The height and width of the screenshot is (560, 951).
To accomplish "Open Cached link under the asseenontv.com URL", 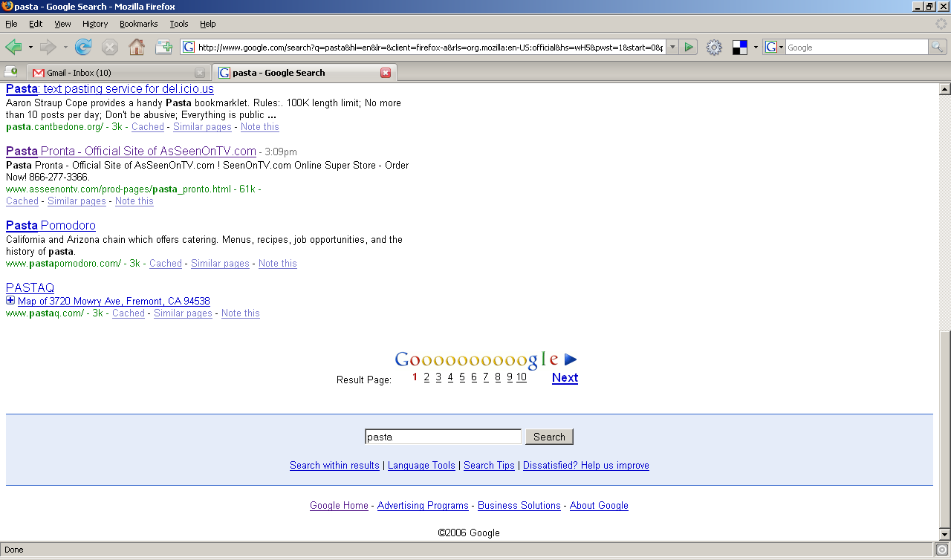I will pyautogui.click(x=22, y=201).
